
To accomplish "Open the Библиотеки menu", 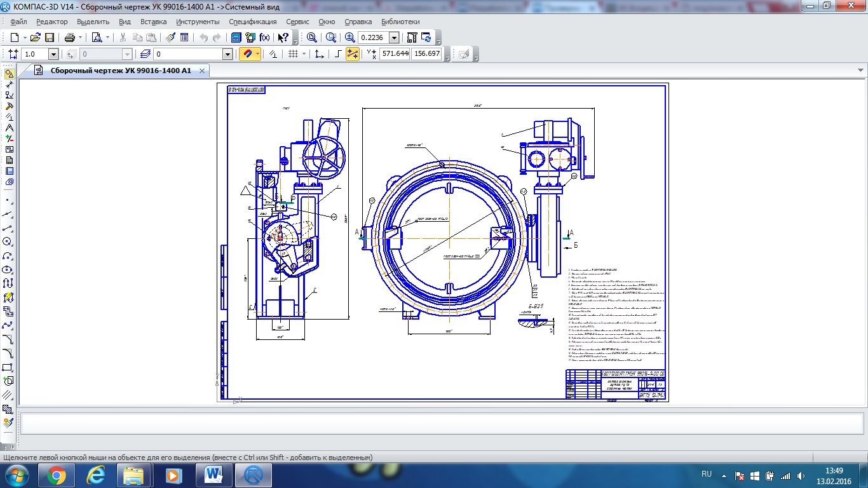I will click(x=400, y=22).
